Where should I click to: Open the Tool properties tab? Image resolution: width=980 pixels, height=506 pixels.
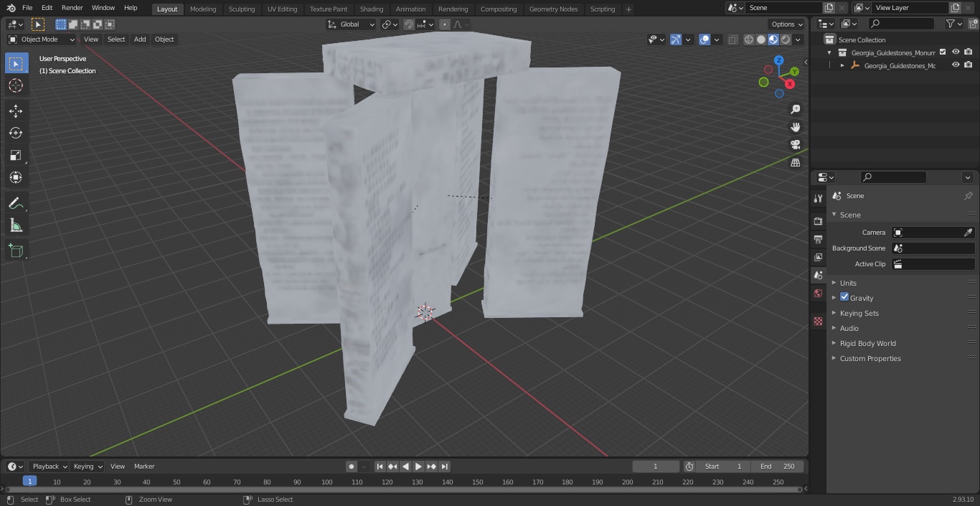[x=818, y=199]
